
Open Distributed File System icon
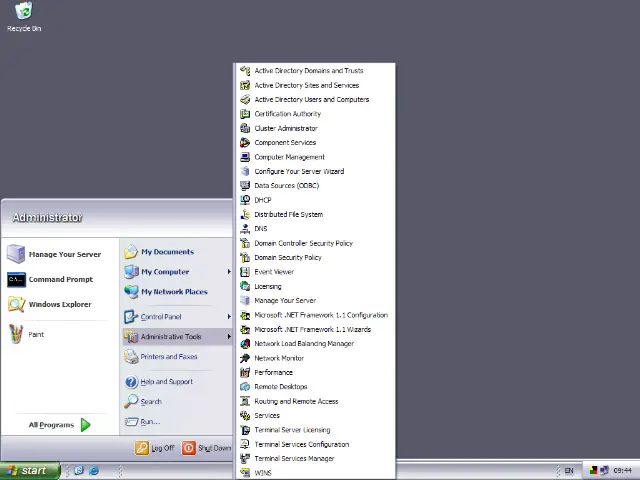coord(245,214)
